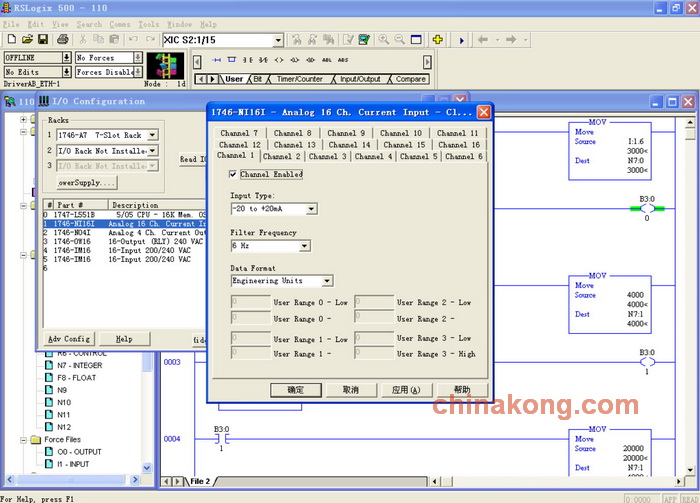Insert a branch instruction icon
The width and height of the screenshot is (700, 503).
coord(232,60)
